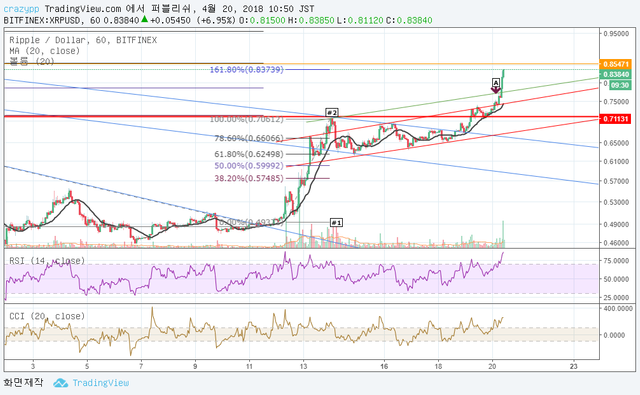Viewport: 640px width, 395px height.
Task: Click the 09:30 countdown label
Action: point(620,85)
